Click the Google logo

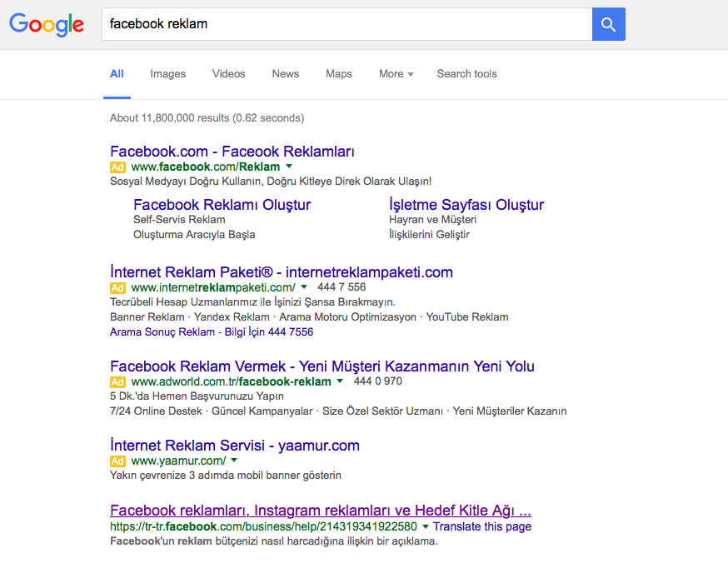47,25
